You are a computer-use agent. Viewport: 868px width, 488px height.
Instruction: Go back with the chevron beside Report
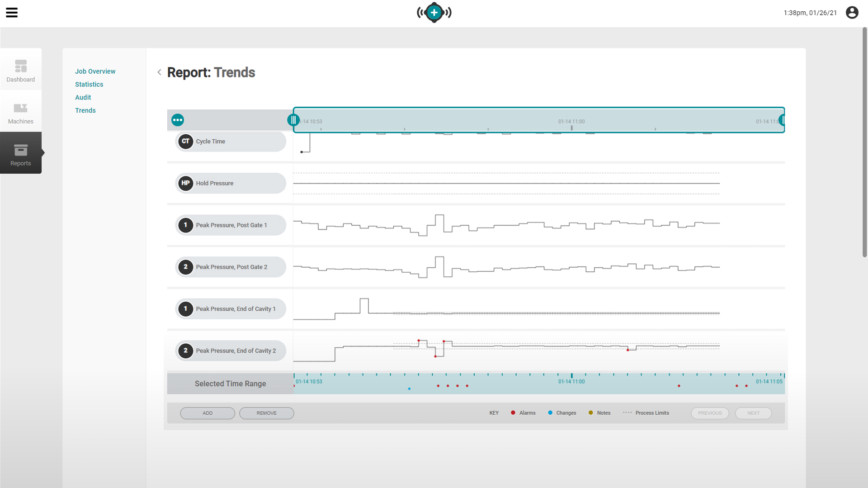(159, 72)
